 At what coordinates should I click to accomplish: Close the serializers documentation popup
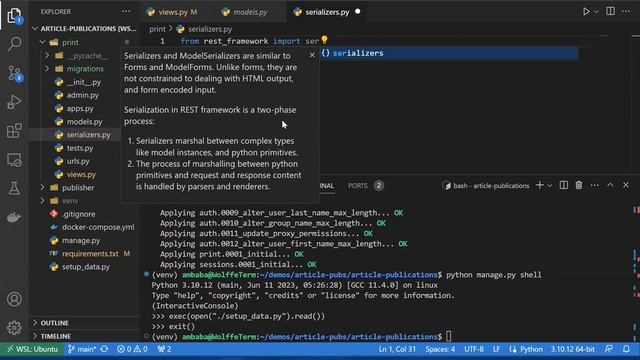coord(312,55)
